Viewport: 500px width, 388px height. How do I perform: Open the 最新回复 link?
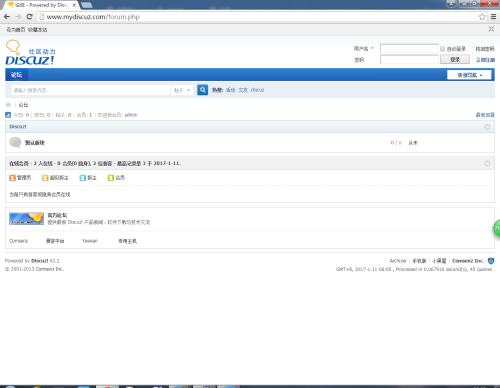tap(485, 115)
